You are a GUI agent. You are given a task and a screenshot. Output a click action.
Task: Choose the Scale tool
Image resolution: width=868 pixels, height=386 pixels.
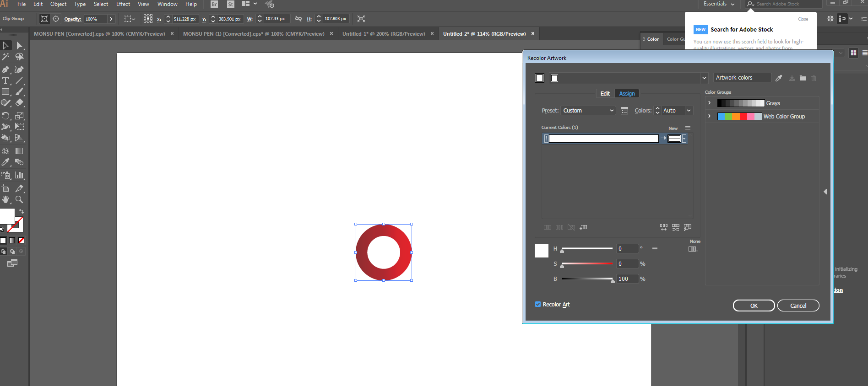point(19,116)
